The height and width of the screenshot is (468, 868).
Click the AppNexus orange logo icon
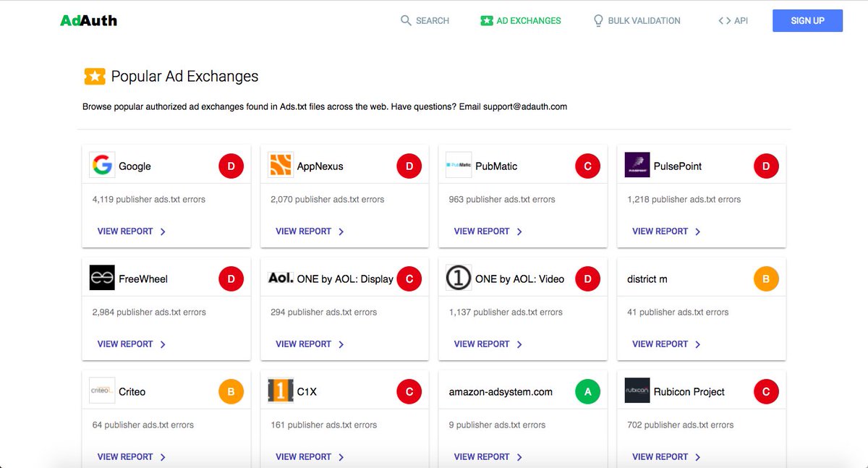coord(281,166)
